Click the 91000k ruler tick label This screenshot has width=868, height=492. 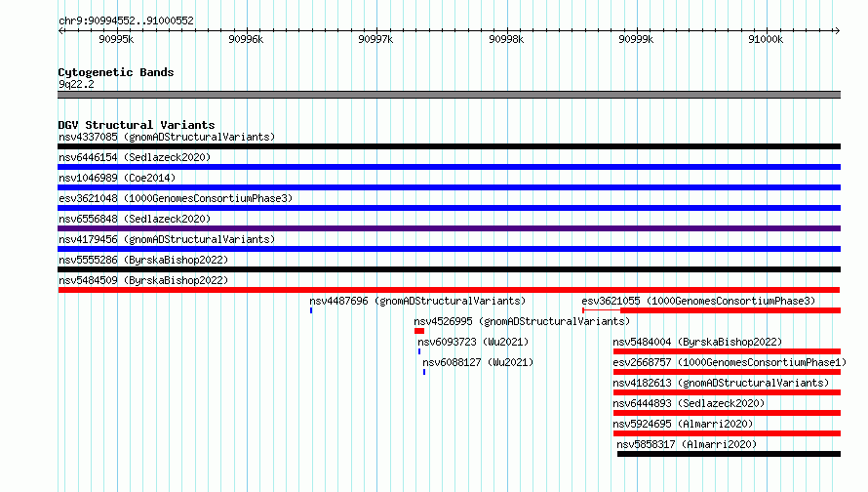tap(766, 39)
